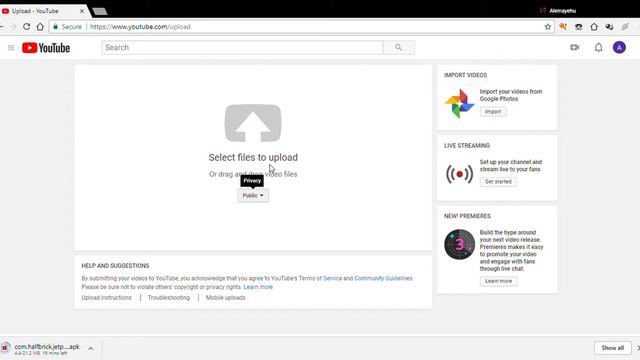The height and width of the screenshot is (360, 640).
Task: Focus the YouTube search field
Action: tap(242, 47)
